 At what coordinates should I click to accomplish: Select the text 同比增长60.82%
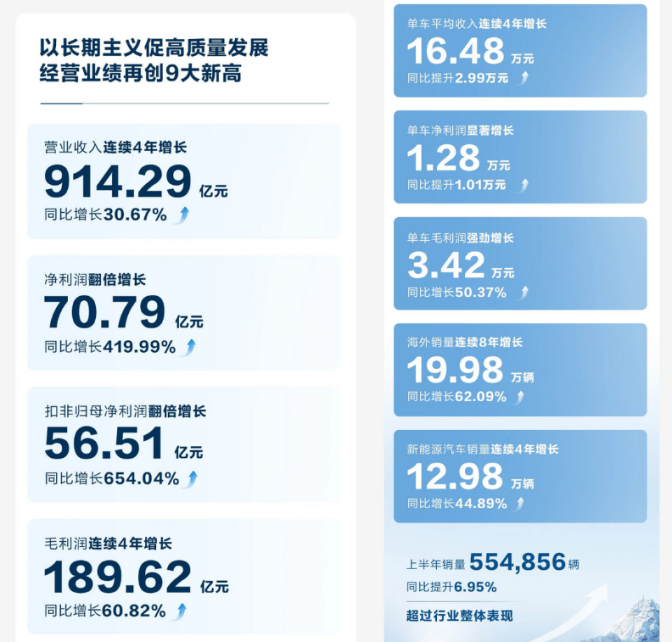(105, 611)
